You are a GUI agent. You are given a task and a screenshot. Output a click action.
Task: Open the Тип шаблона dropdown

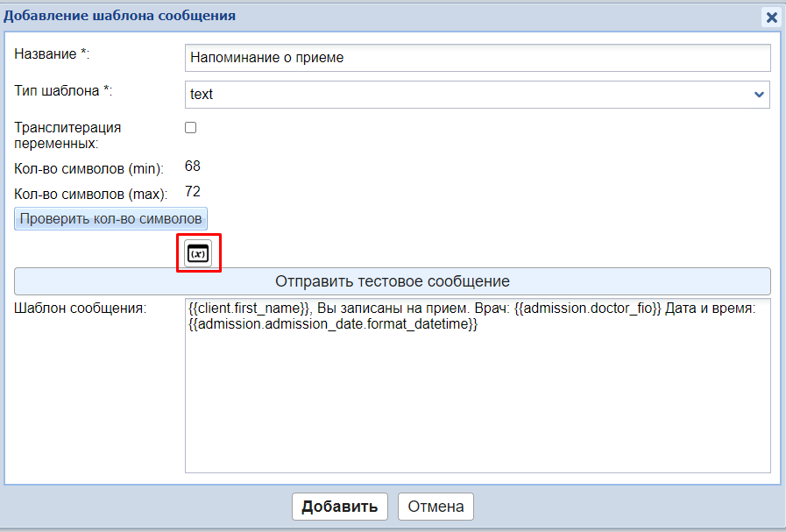[x=477, y=94]
